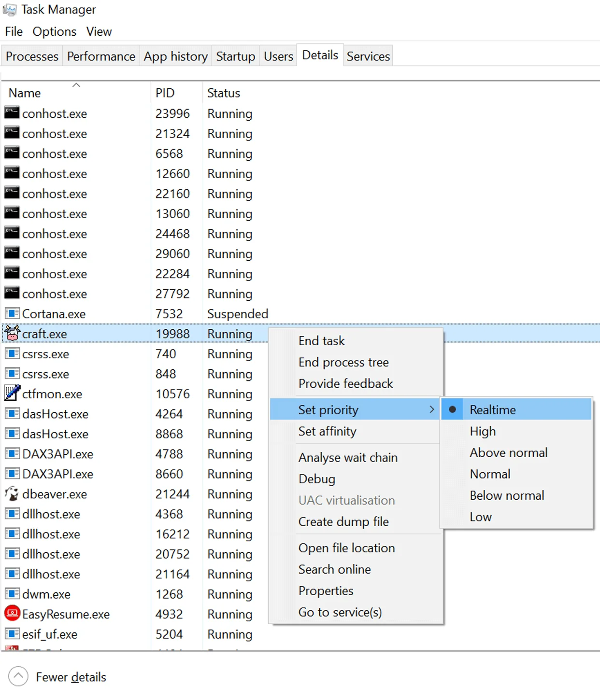Click the dwm.exe process icon
The image size is (600, 700).
12,594
